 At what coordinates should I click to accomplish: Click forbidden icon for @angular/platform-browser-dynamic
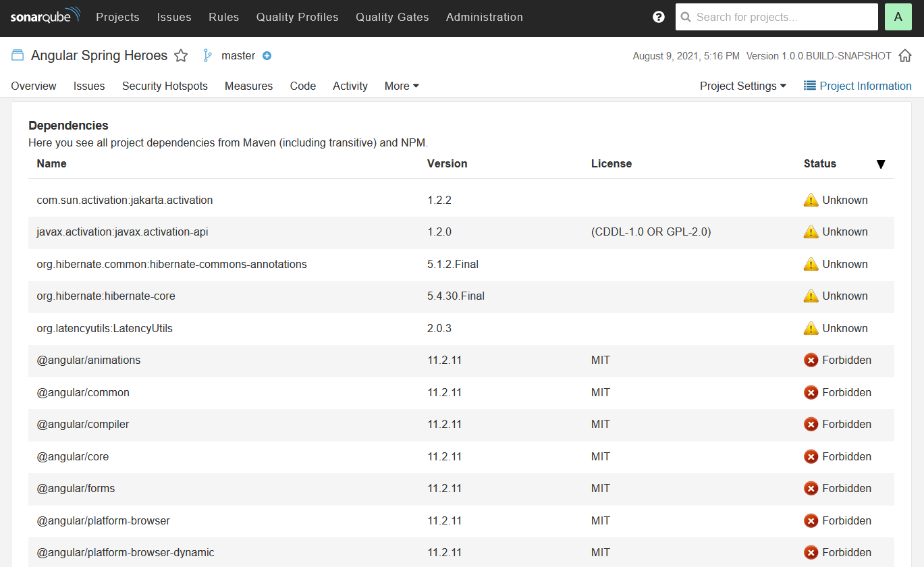click(811, 552)
